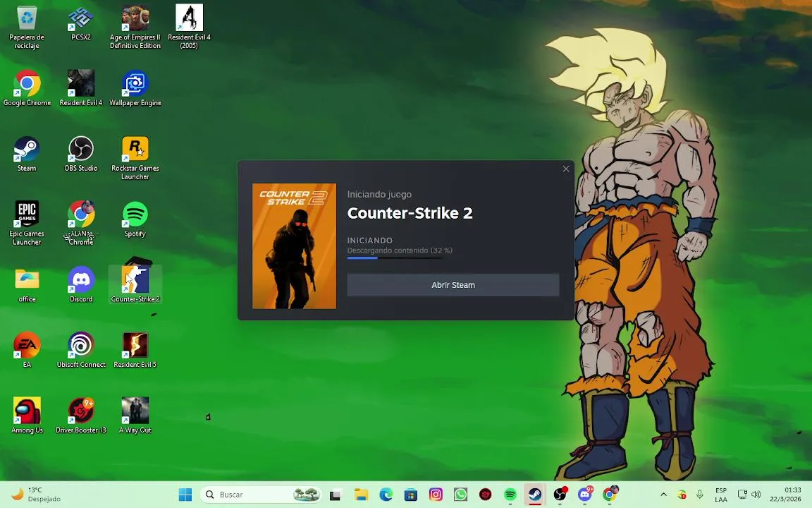Viewport: 812px width, 508px height.
Task: Click the 'Descargando contenido (32 %)' status text
Action: (x=400, y=250)
